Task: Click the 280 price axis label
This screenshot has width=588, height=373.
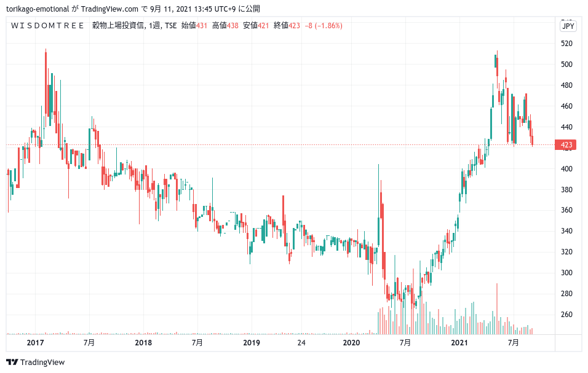Action: pos(566,294)
